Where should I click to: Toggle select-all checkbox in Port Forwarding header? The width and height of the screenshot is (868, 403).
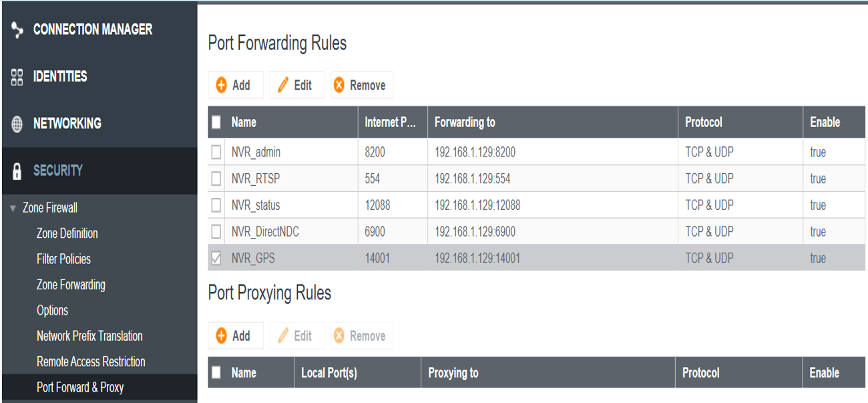tap(216, 122)
